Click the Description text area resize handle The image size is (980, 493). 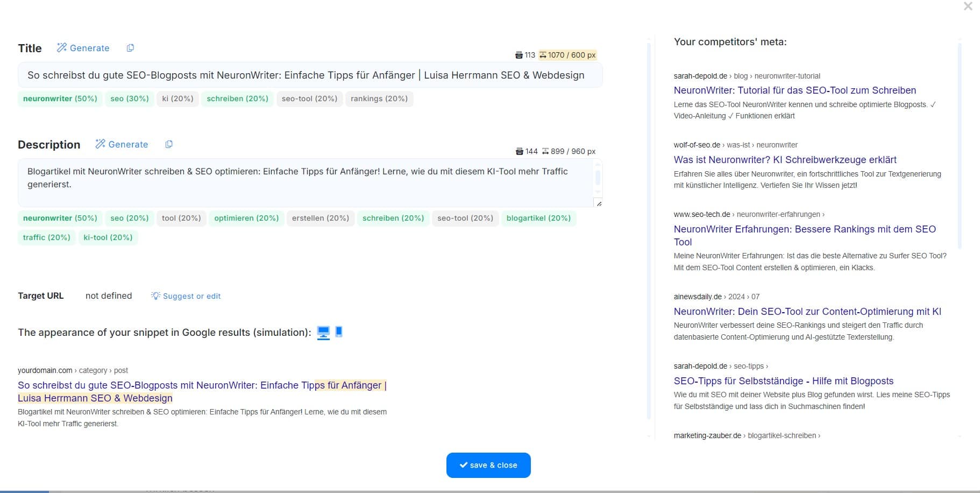[x=599, y=203]
